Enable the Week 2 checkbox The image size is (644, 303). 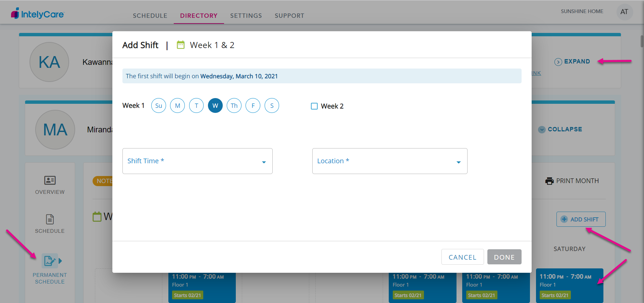[x=314, y=106]
